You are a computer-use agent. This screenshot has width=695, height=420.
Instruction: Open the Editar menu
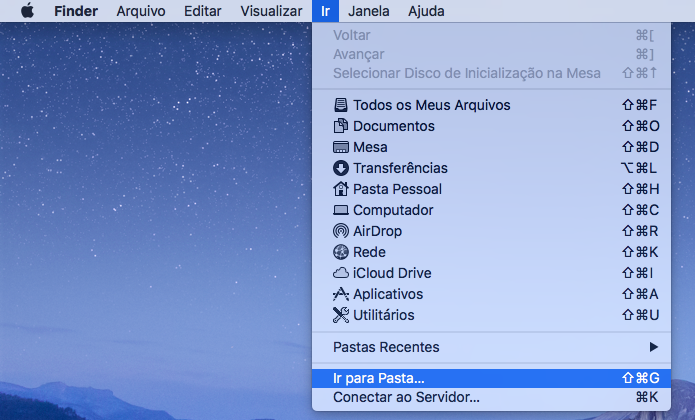[203, 11]
